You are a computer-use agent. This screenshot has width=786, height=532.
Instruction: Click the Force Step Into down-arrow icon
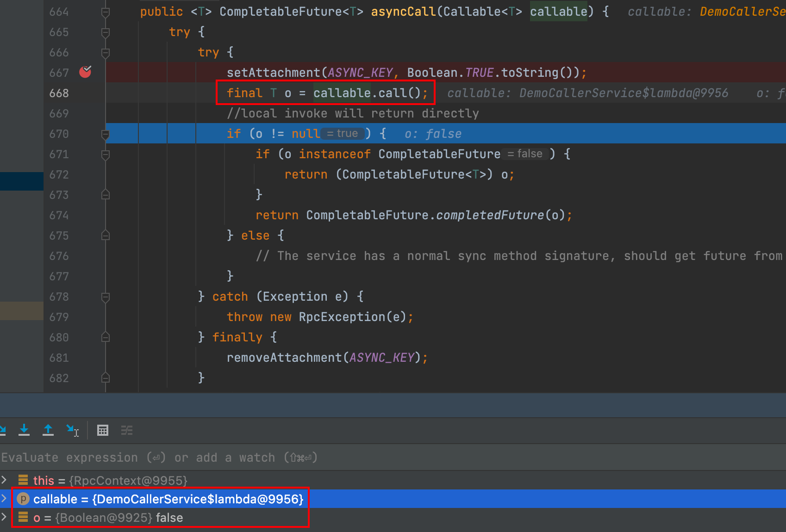(24, 430)
